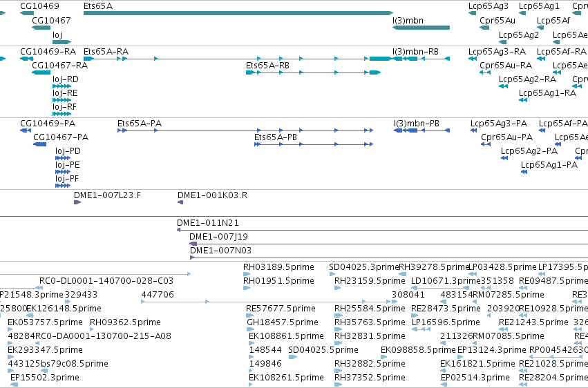Select the Lcp65Ag1 gene label
This screenshot has width=588, height=388.
539,6
